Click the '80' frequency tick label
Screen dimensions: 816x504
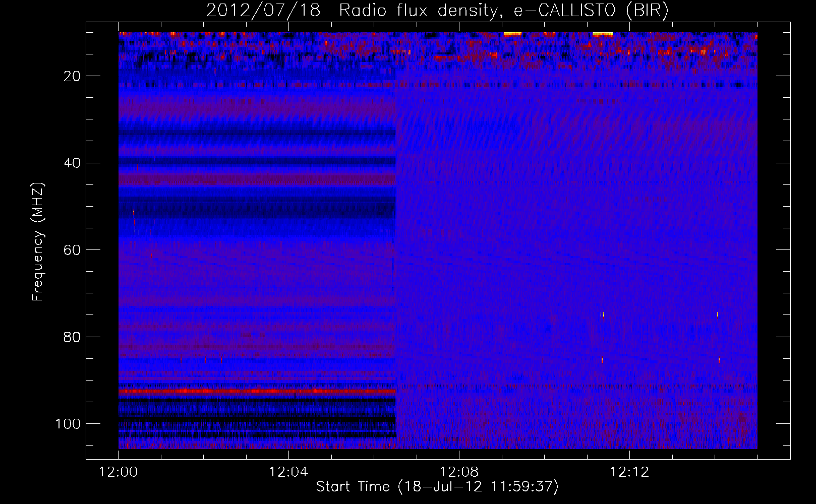[x=73, y=337]
